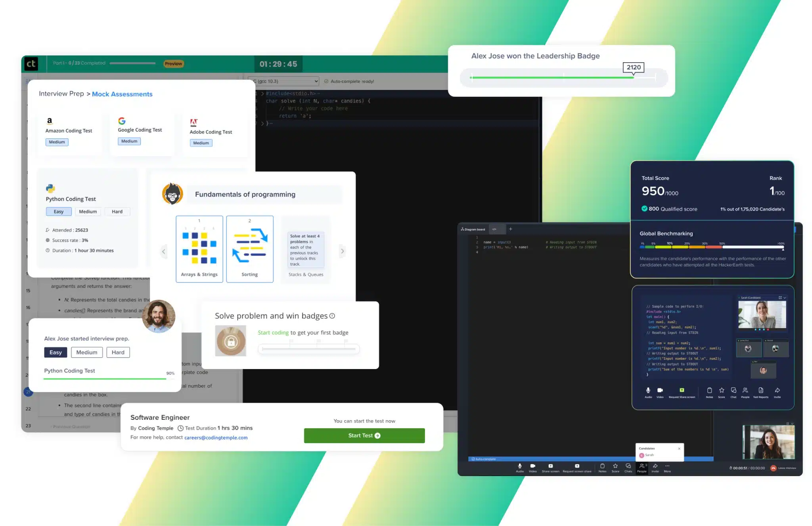
Task: Click the careers@codingtemple.com link
Action: coord(216,438)
